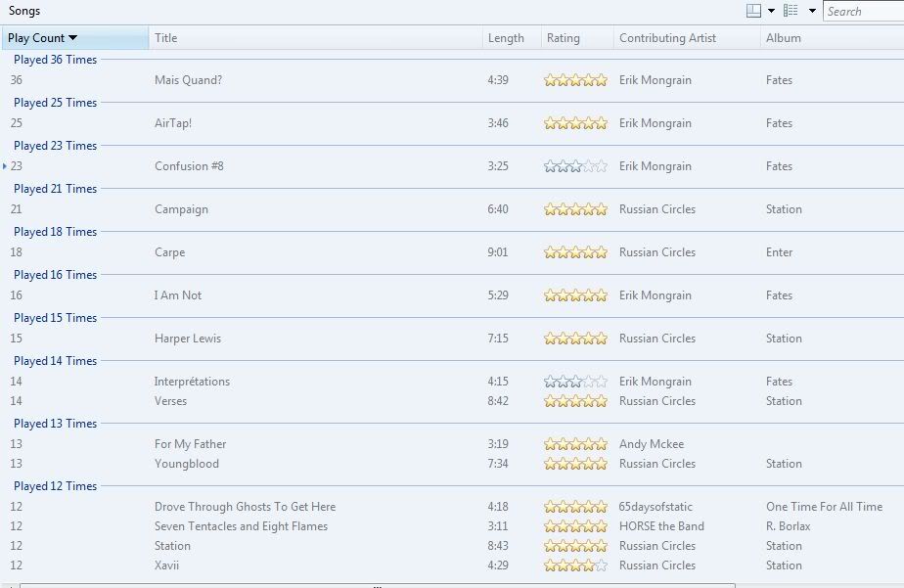
Task: Select the Played 36 Times group header
Action: [x=56, y=60]
